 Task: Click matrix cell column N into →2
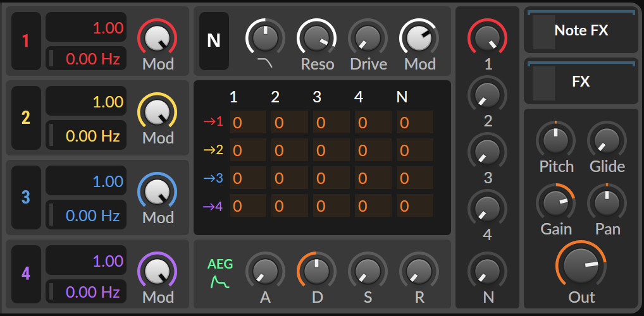(x=415, y=150)
